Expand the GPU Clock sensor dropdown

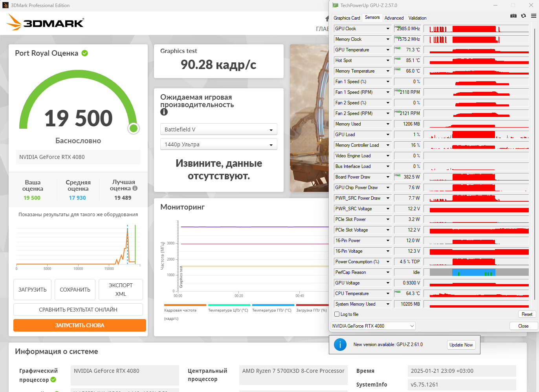pyautogui.click(x=388, y=29)
